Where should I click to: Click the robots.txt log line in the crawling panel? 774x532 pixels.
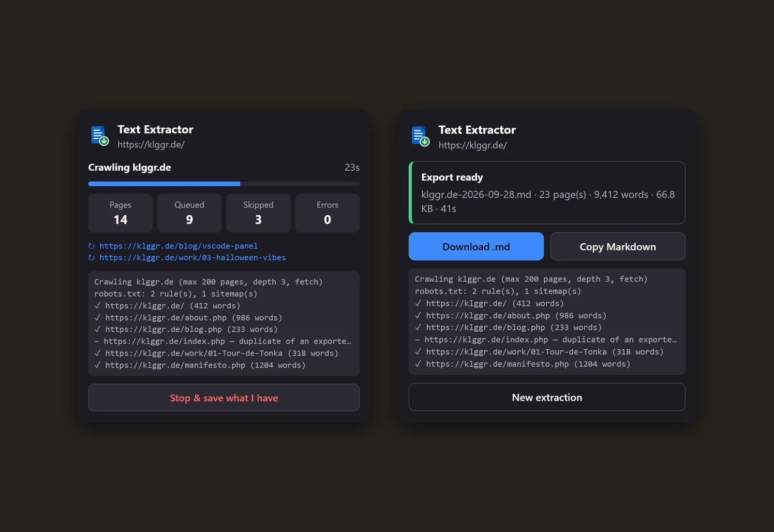pos(176,294)
